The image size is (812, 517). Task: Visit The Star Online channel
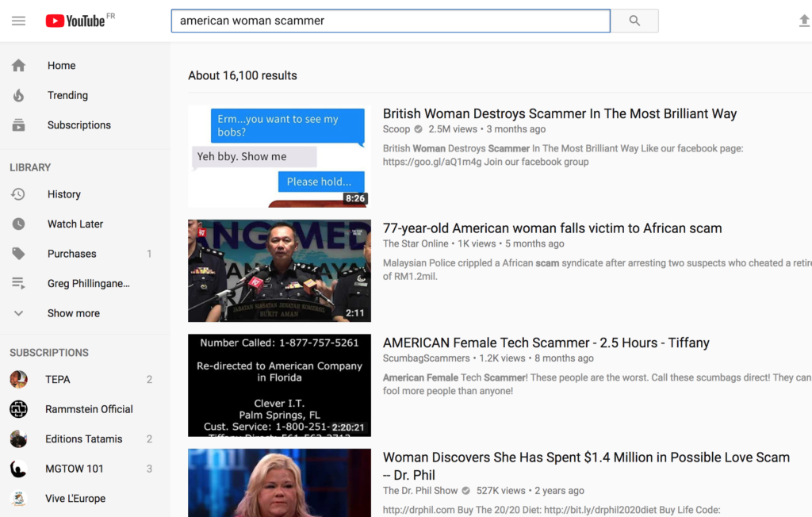(416, 243)
